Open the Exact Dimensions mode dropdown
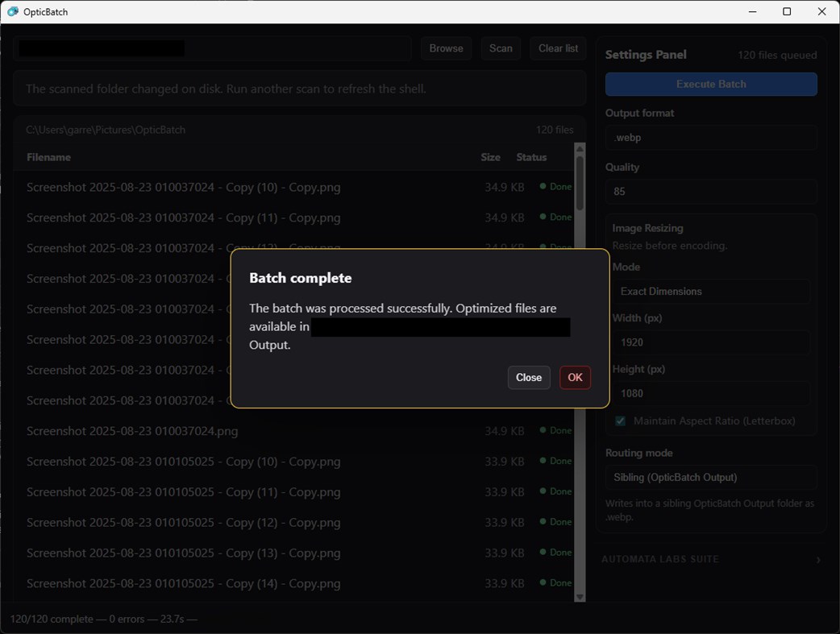This screenshot has height=634, width=840. click(710, 291)
